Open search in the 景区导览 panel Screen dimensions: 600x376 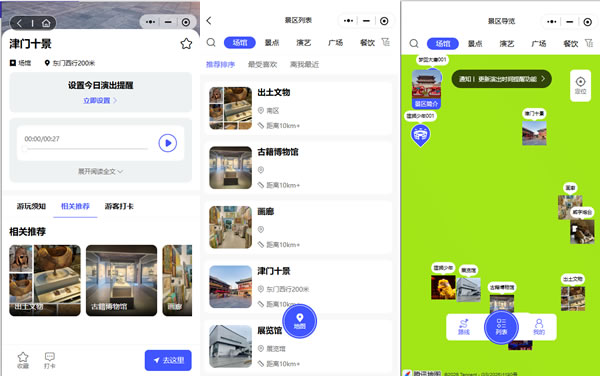pos(414,43)
